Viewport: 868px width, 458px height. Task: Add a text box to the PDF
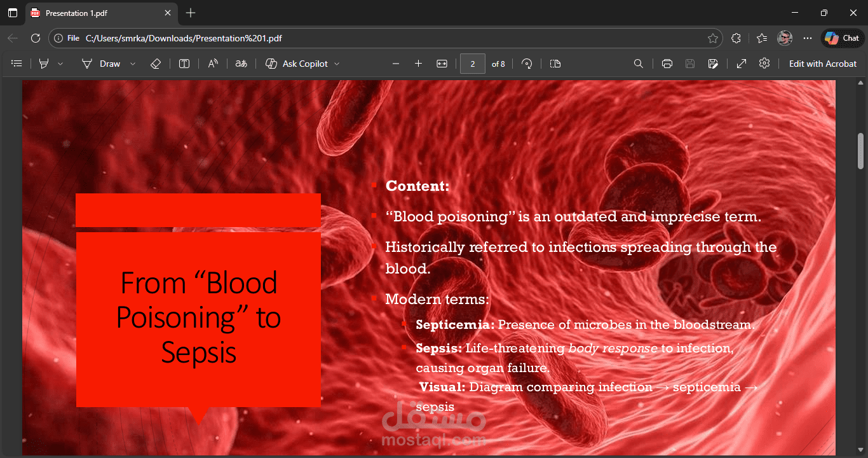pos(184,64)
